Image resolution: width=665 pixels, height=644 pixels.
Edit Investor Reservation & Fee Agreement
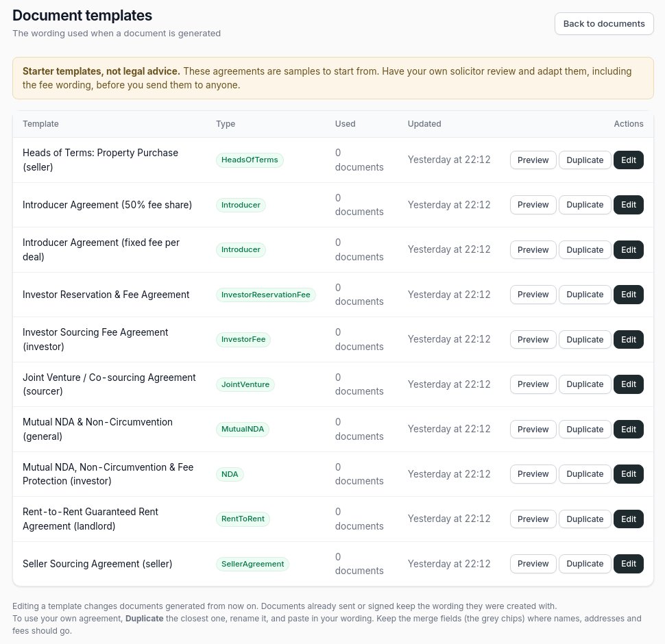click(x=629, y=295)
